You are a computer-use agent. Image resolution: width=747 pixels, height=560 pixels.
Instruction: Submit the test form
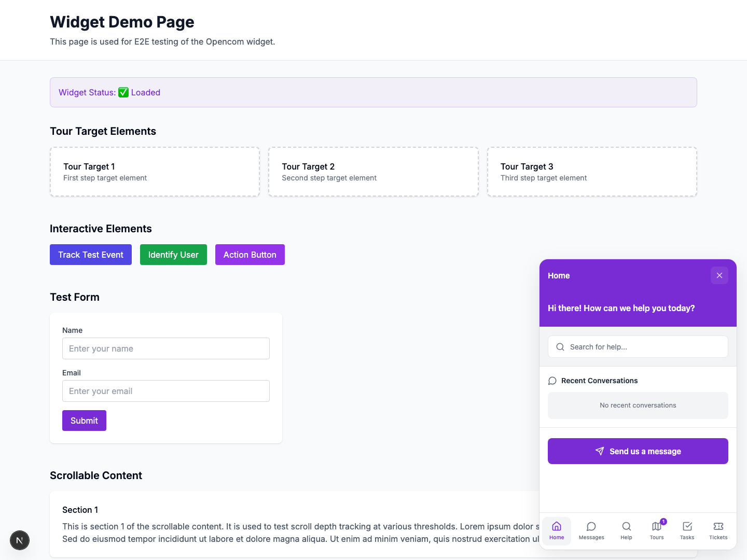84,421
